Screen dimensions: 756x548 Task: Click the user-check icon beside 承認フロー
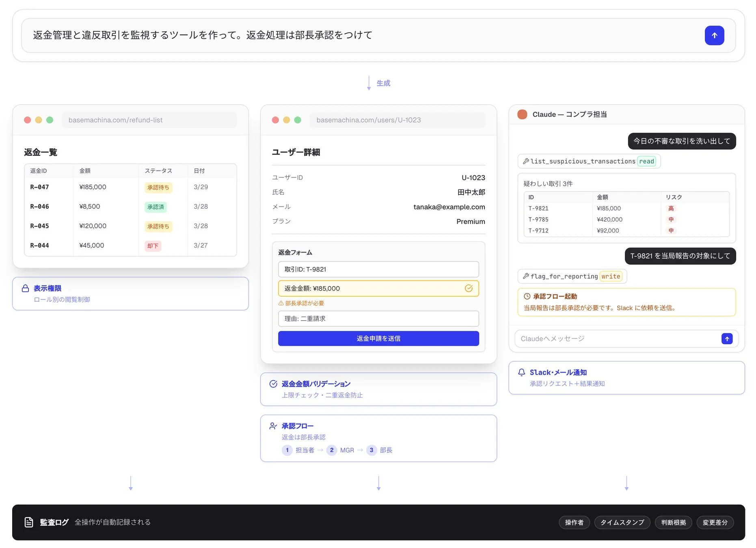pos(273,426)
